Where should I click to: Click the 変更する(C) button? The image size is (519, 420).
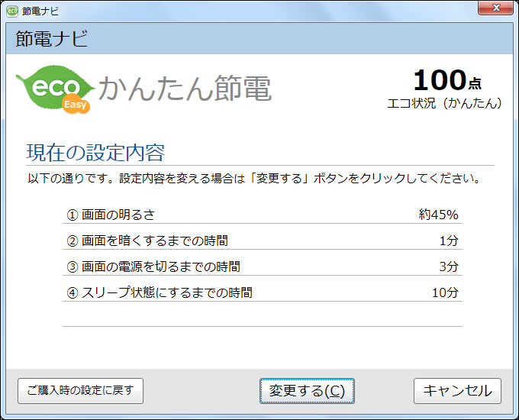pyautogui.click(x=307, y=390)
